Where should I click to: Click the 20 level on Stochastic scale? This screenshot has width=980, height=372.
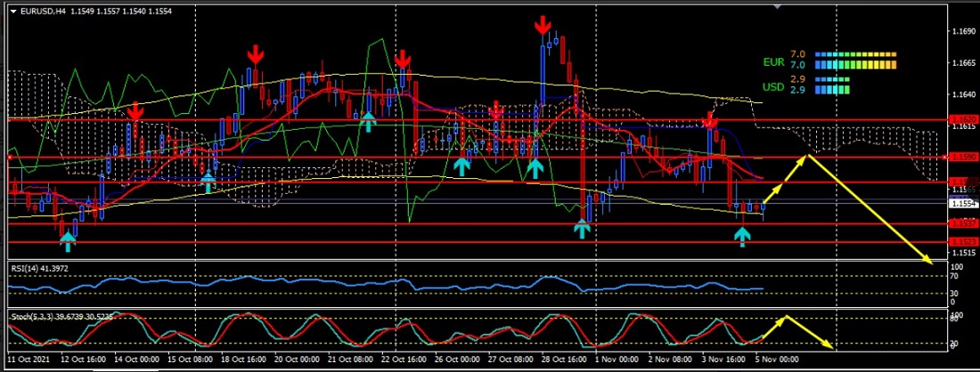pos(954,344)
